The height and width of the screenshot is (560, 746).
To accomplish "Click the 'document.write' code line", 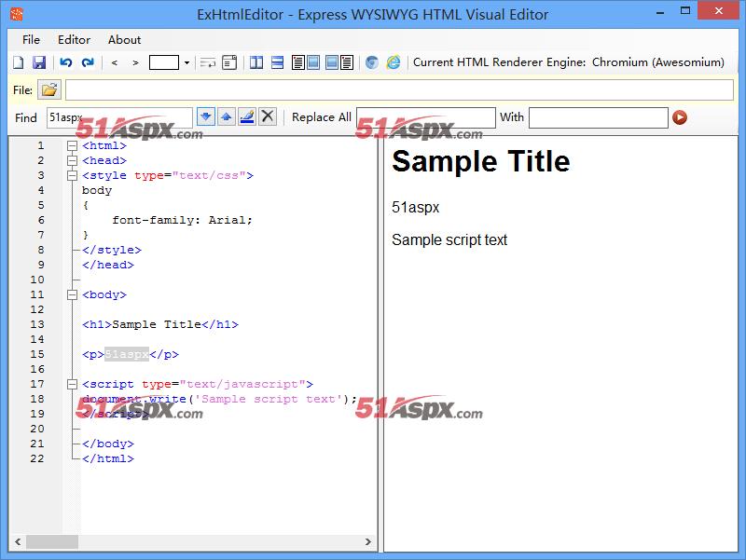I will [x=219, y=399].
